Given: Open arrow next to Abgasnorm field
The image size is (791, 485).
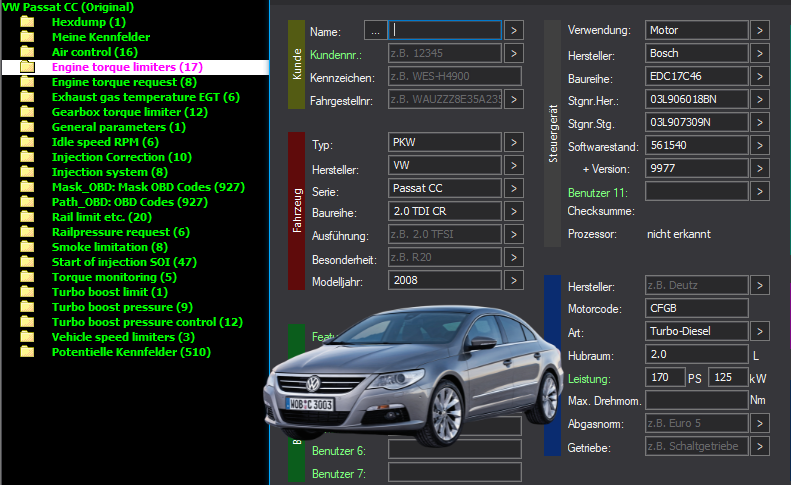Looking at the screenshot, I should (x=760, y=423).
